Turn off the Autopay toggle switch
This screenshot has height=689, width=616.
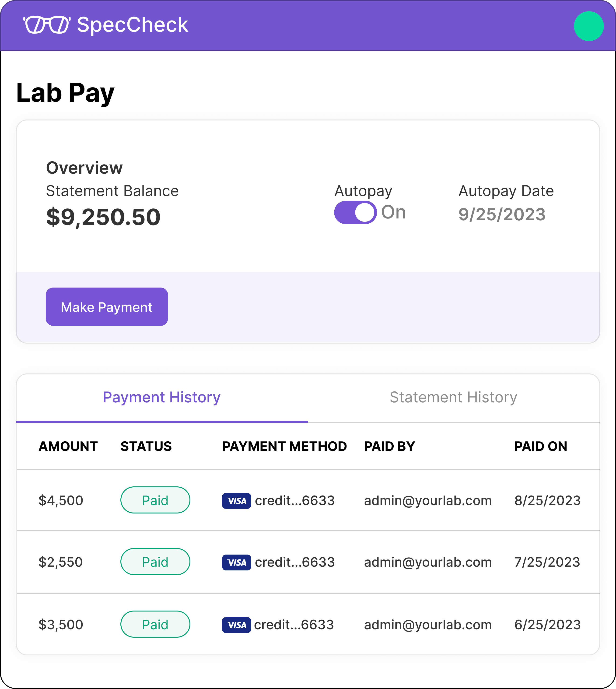(355, 212)
